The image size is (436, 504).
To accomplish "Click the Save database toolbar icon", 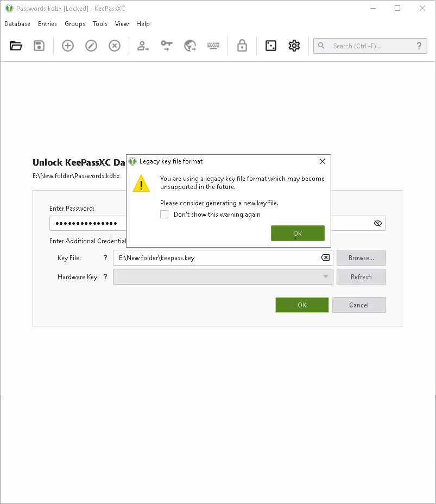I will tap(39, 46).
